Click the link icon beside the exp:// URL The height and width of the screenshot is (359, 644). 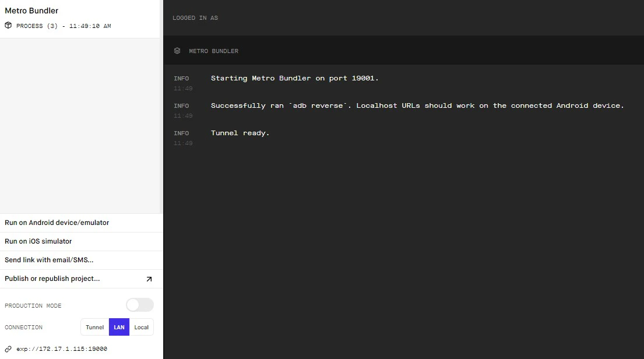click(x=8, y=349)
